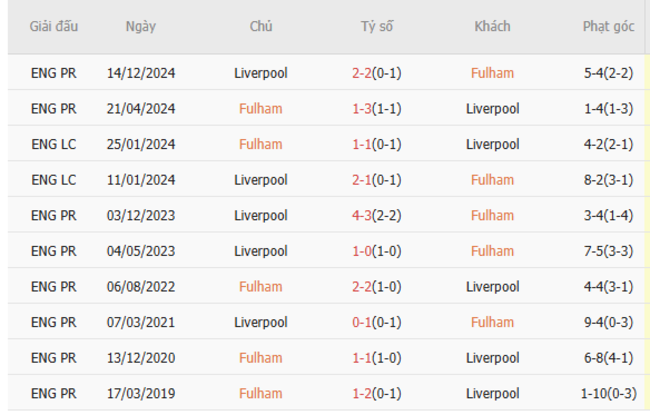Open the 0-1(0-1) score from 07/03/2021
Image resolution: width=650 pixels, height=415 pixels.
click(x=377, y=323)
